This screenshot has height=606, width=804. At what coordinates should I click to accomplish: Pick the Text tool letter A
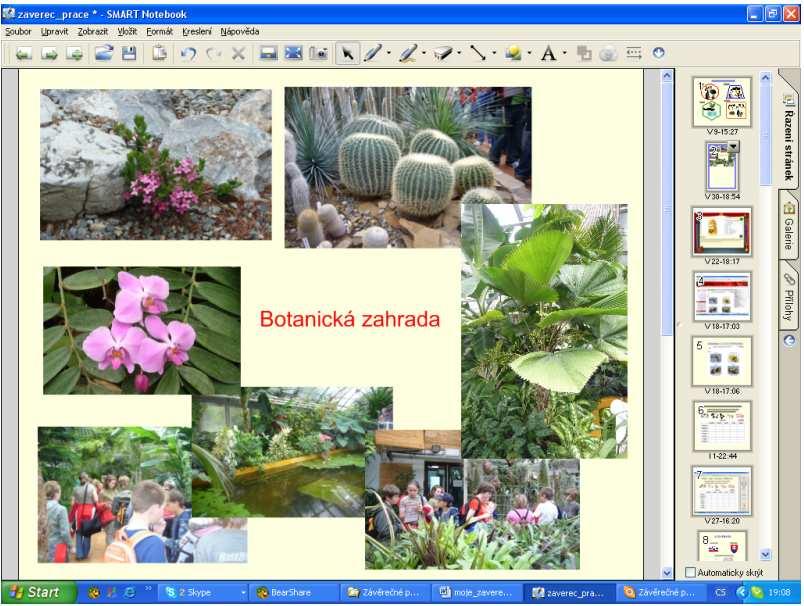click(548, 53)
